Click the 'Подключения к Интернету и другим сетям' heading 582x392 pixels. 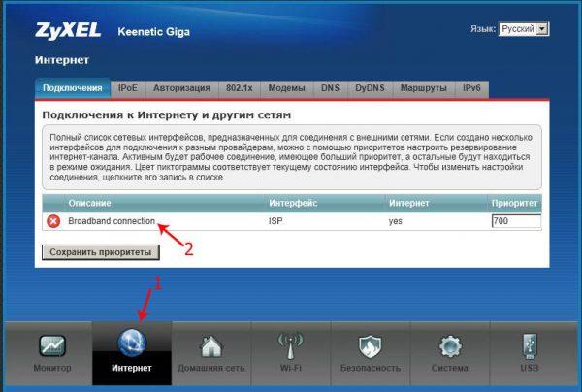tap(166, 115)
